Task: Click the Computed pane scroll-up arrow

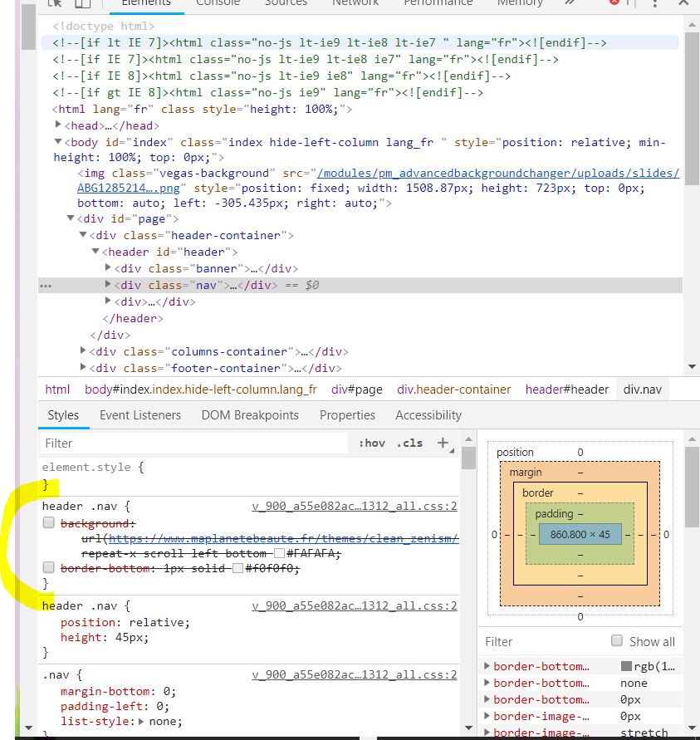Action: [x=692, y=439]
